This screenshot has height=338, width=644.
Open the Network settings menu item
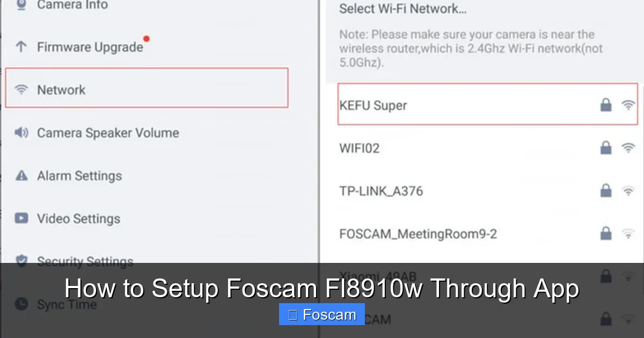[61, 90]
